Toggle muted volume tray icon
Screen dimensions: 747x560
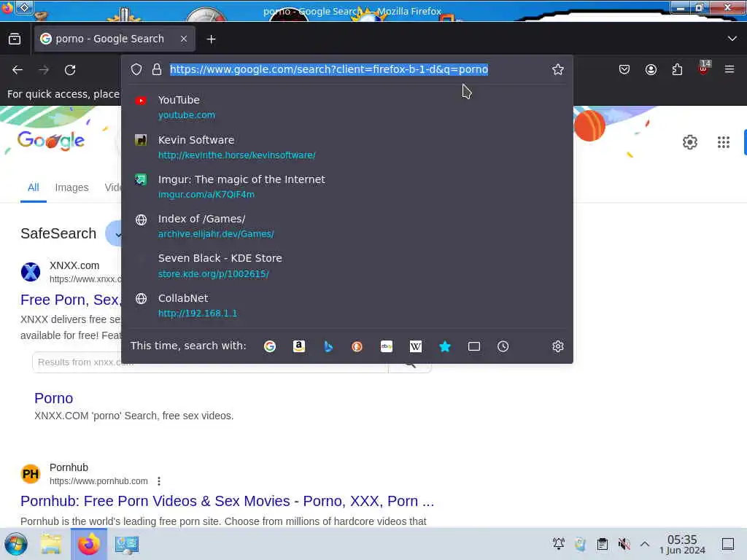click(624, 544)
